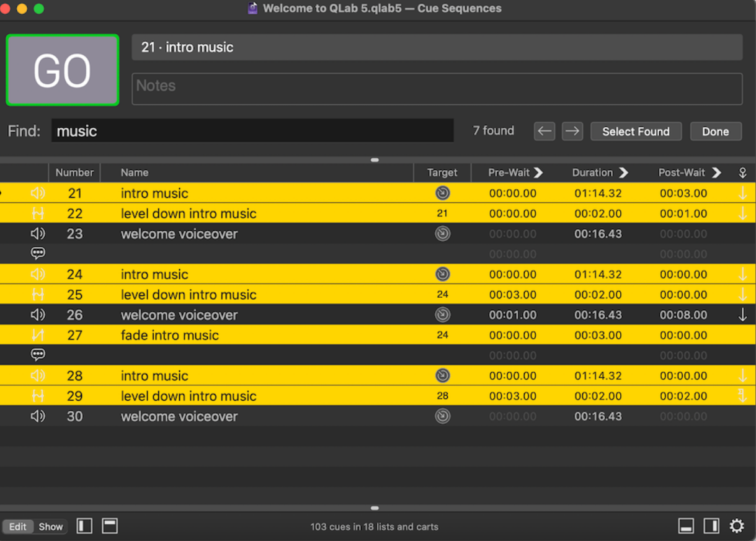The height and width of the screenshot is (541, 756).
Task: Click audio cue icon of cue 23
Action: click(x=38, y=234)
